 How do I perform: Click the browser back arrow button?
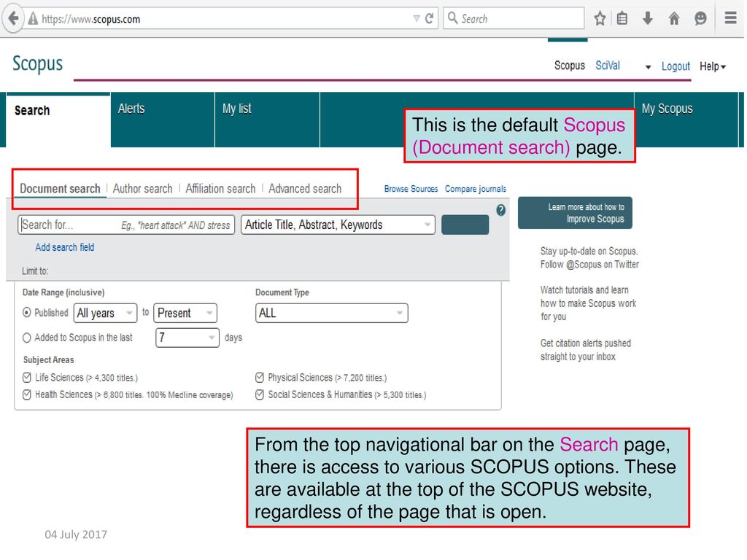pyautogui.click(x=13, y=18)
